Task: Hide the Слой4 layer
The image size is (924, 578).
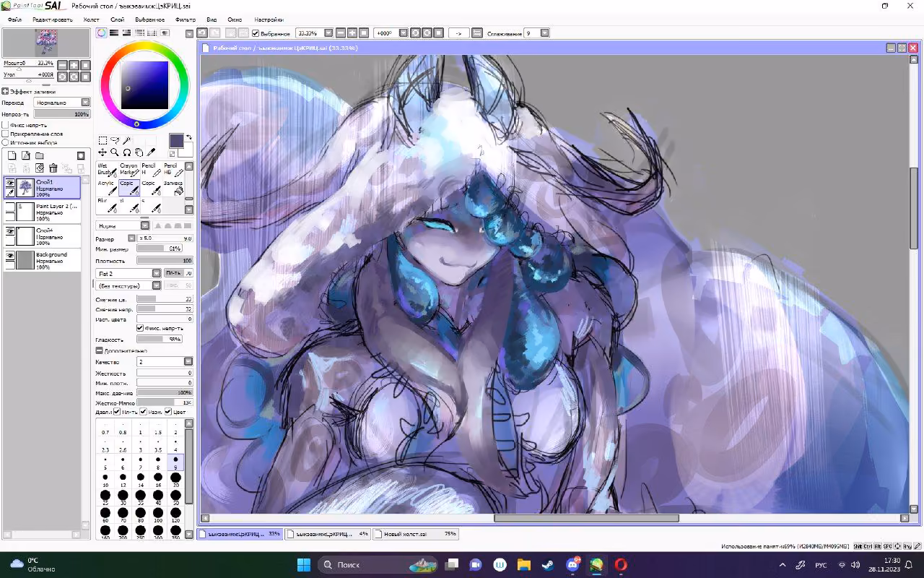Action: coord(10,231)
